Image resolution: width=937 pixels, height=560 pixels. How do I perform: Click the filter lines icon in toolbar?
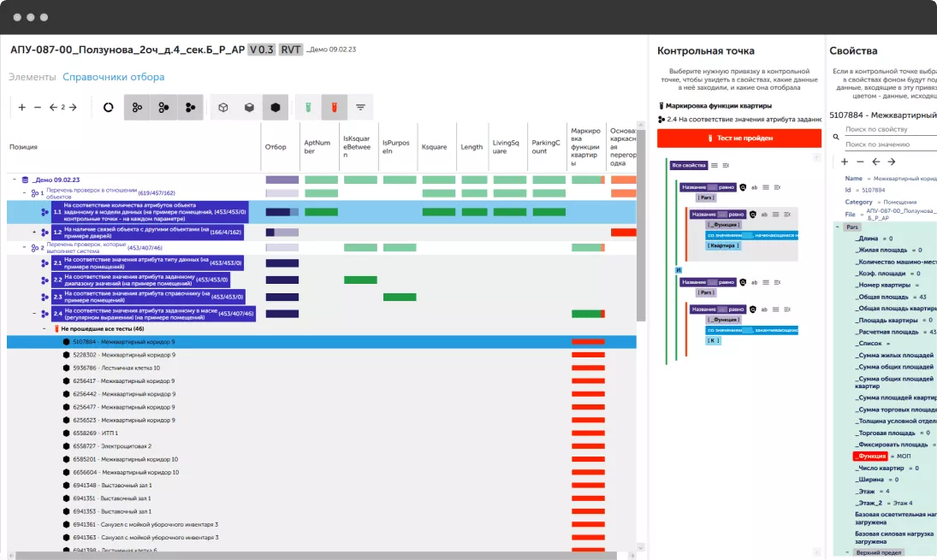(360, 108)
